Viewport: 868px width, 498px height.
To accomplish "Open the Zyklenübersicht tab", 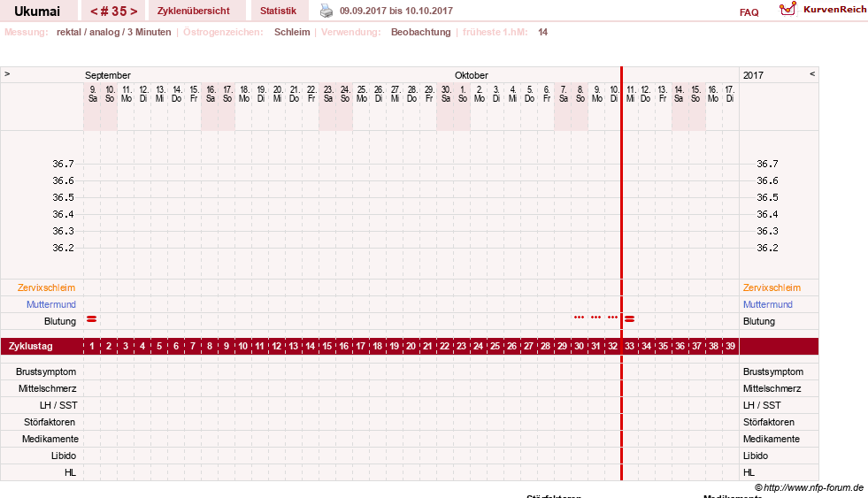I will point(194,11).
